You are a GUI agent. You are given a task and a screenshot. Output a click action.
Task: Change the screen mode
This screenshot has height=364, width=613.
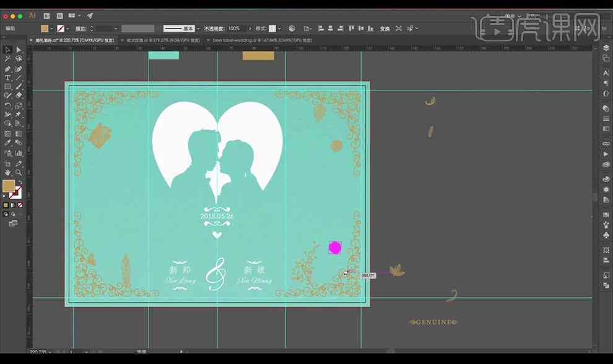click(x=13, y=223)
